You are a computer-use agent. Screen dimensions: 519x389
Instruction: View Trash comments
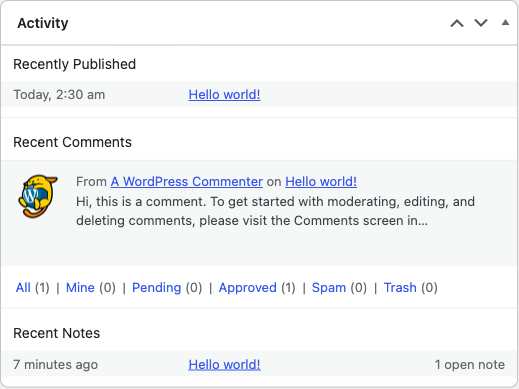point(400,288)
